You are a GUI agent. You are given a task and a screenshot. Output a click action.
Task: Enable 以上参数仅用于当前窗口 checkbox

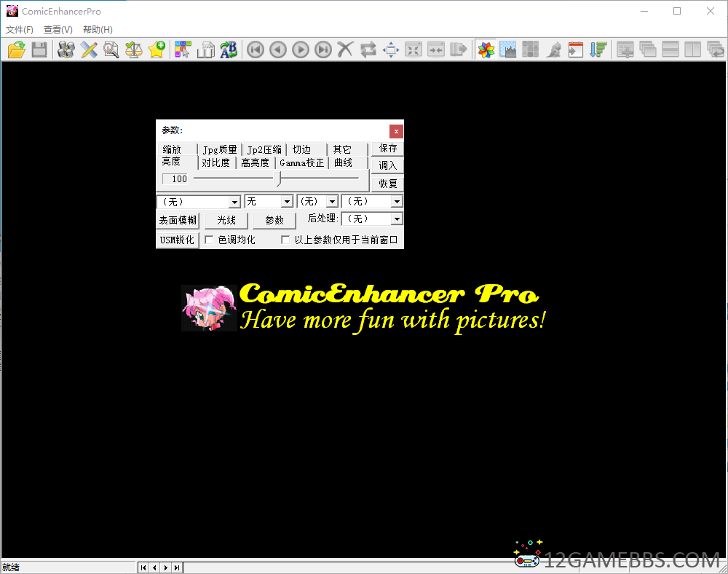(285, 240)
